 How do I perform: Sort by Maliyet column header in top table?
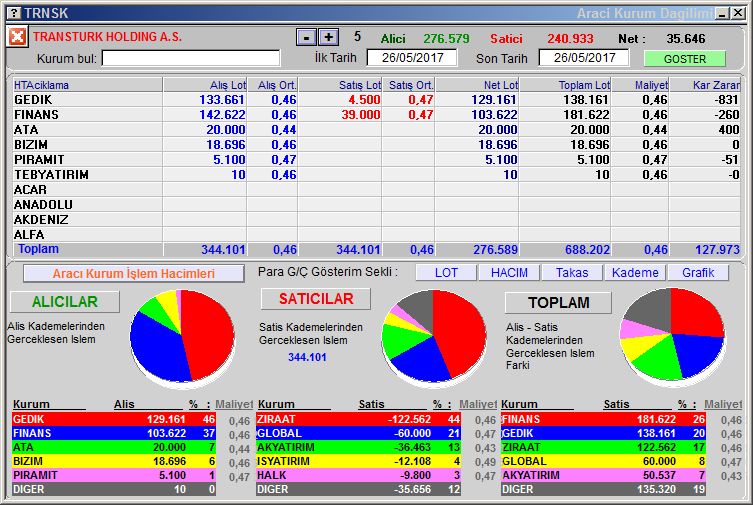pyautogui.click(x=640, y=85)
